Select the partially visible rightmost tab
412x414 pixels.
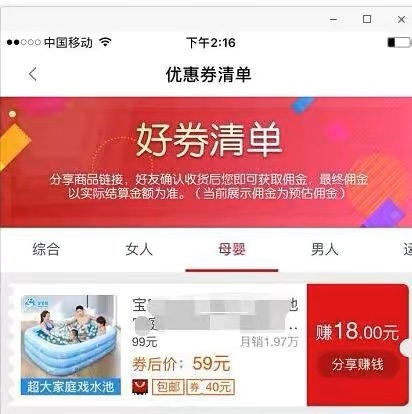point(407,249)
